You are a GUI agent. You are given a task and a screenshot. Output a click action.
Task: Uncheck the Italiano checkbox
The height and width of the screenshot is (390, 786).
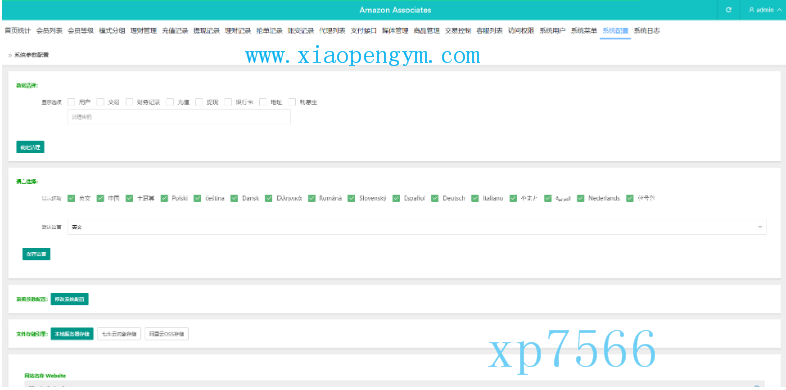click(475, 198)
